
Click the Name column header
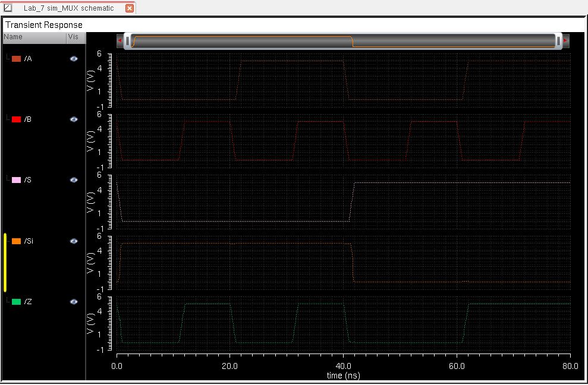34,37
